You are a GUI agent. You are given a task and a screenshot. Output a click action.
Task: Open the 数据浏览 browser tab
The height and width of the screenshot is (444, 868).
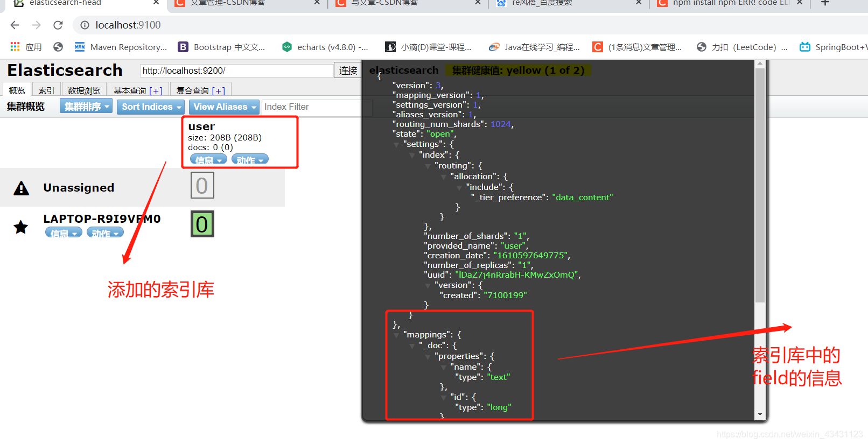[83, 90]
